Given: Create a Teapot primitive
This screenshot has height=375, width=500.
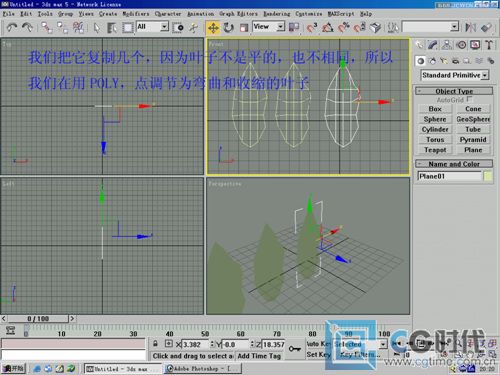Looking at the screenshot, I should click(x=435, y=150).
